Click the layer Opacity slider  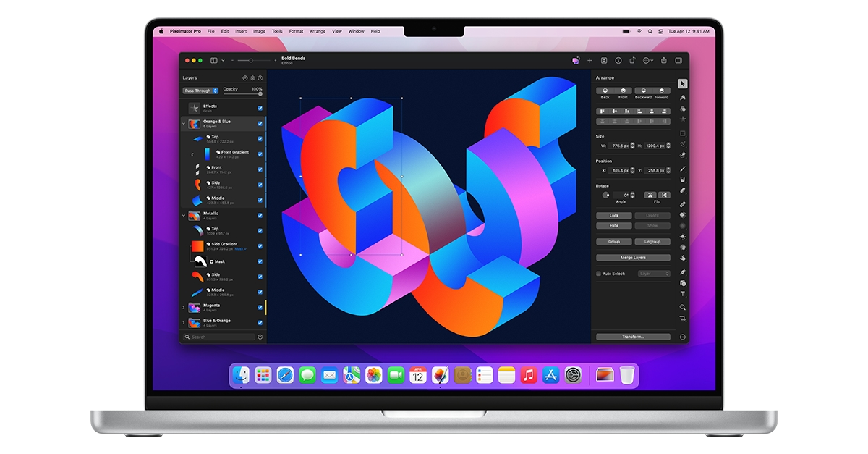(242, 94)
